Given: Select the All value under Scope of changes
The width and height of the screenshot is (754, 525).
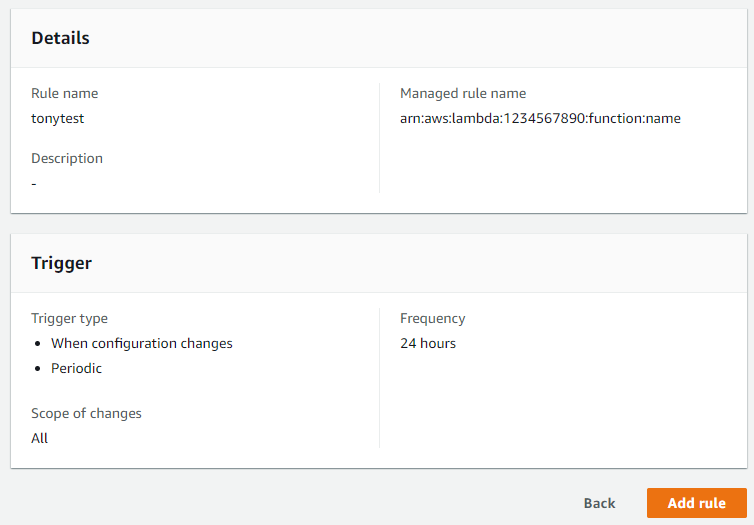Looking at the screenshot, I should tap(39, 438).
